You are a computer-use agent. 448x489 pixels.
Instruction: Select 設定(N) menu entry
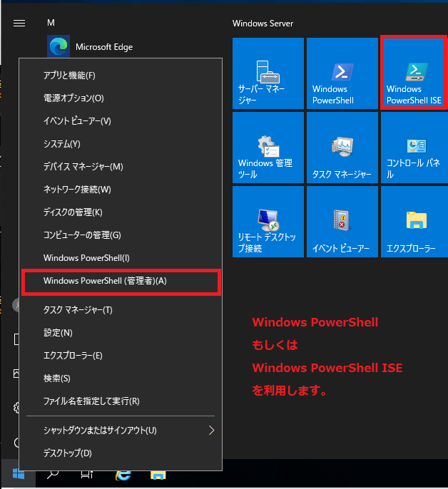(x=121, y=333)
